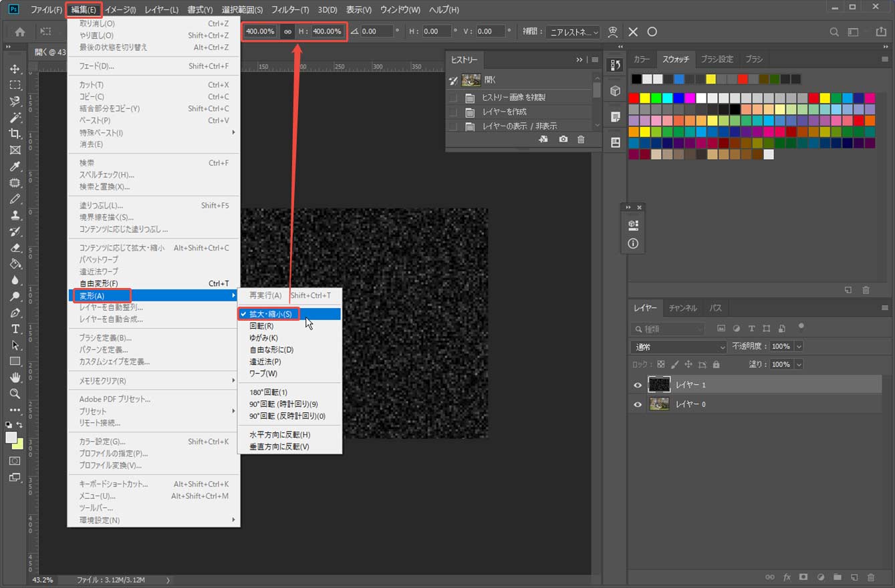Open the 補間 interpolation dropdown
Image resolution: width=895 pixels, height=588 pixels.
click(x=573, y=31)
